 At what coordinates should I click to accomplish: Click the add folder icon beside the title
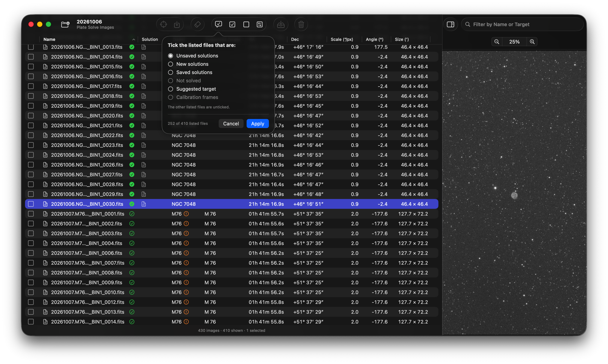point(65,25)
